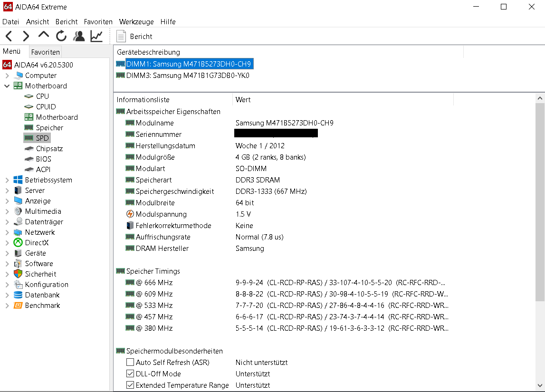Click the Bericht toolbar button label
Viewport: 545px width, 392px height.
tap(141, 37)
